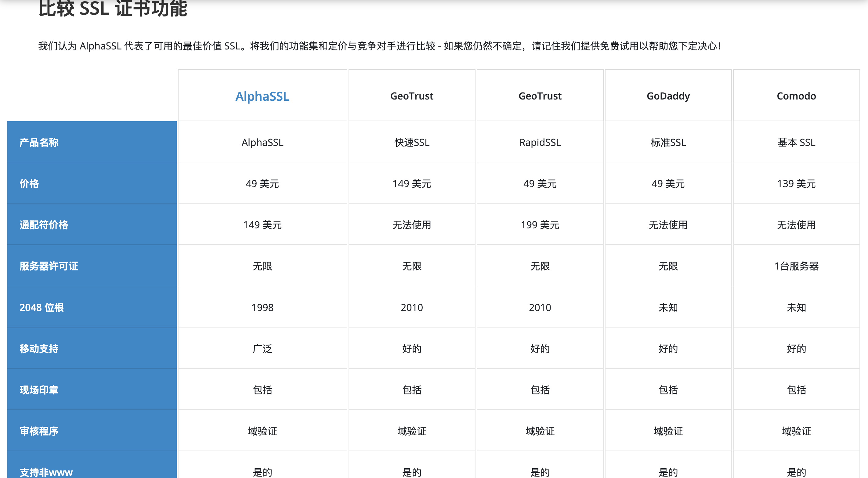Click the 服务器许可证 row header
868x478 pixels.
(x=49, y=266)
